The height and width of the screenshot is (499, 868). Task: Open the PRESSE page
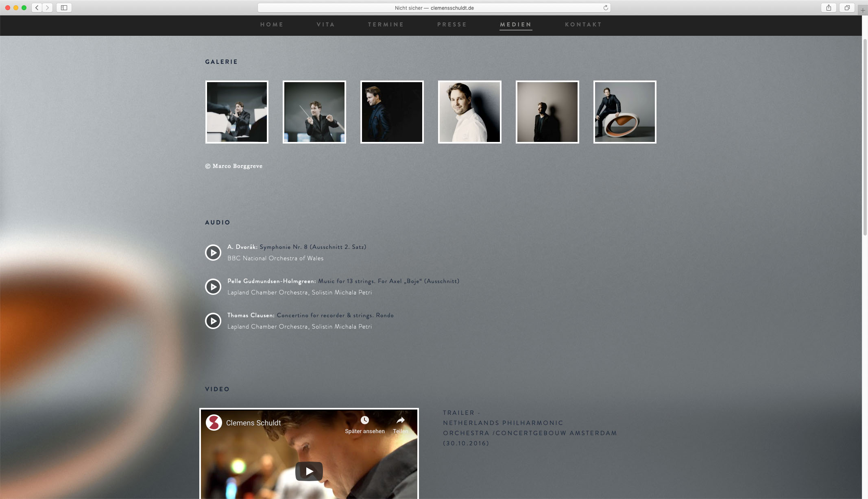(x=451, y=24)
